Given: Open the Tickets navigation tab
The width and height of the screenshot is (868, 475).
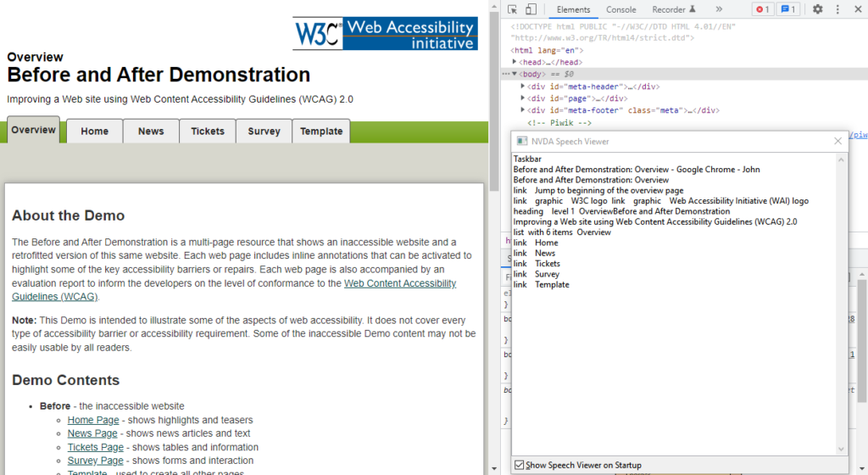Looking at the screenshot, I should (x=208, y=131).
